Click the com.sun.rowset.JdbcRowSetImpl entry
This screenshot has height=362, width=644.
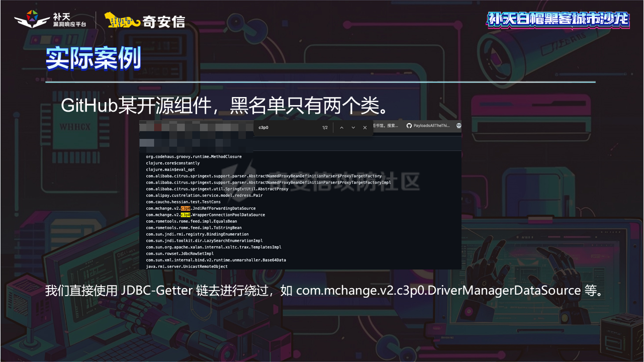[x=179, y=253]
